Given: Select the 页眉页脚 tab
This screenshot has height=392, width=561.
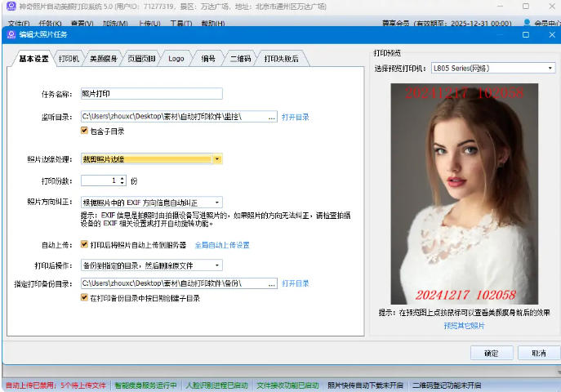Looking at the screenshot, I should (x=140, y=59).
